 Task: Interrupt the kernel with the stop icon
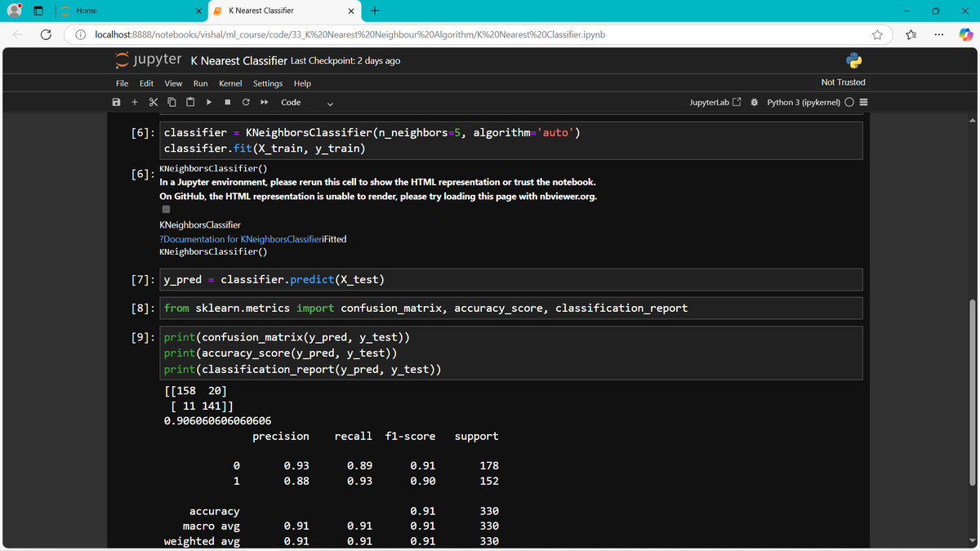pos(227,103)
